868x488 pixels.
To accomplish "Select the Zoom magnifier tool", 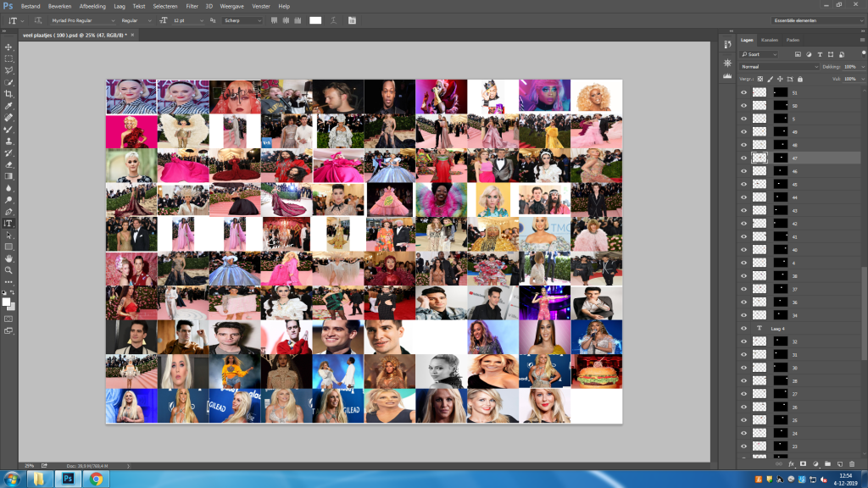I will (8, 269).
